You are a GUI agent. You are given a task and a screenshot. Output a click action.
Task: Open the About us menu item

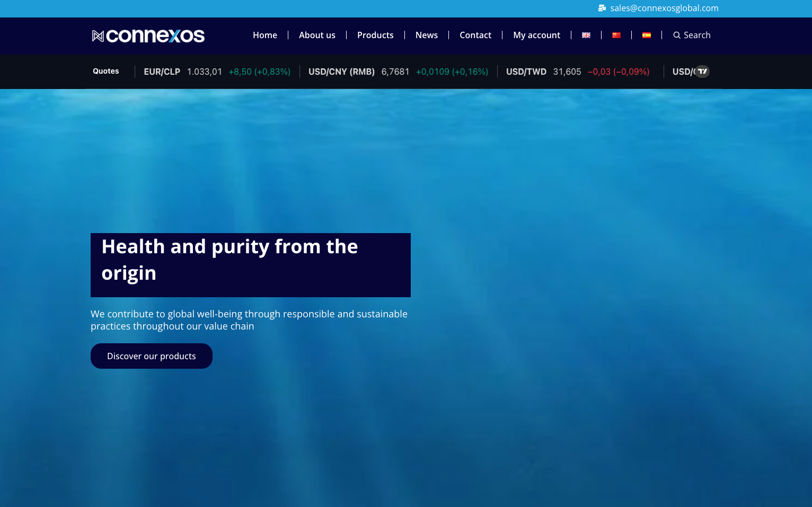317,35
